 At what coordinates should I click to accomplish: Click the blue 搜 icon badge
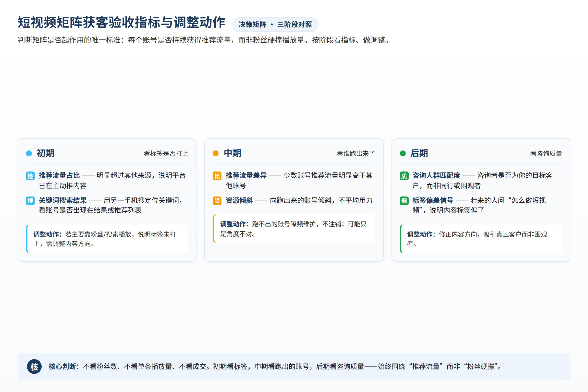[x=30, y=200]
